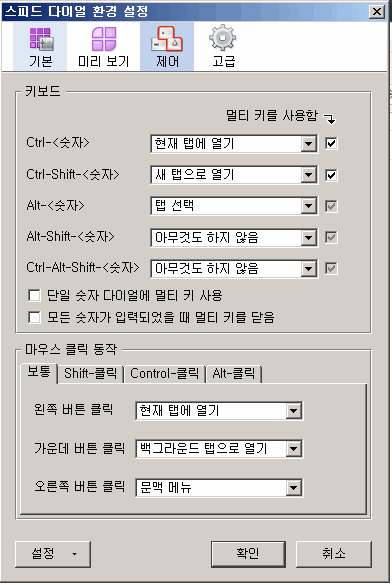Toggle multi-key checkbox for Ctrl-Shift-<숫자>
392x585 pixels.
tap(331, 175)
